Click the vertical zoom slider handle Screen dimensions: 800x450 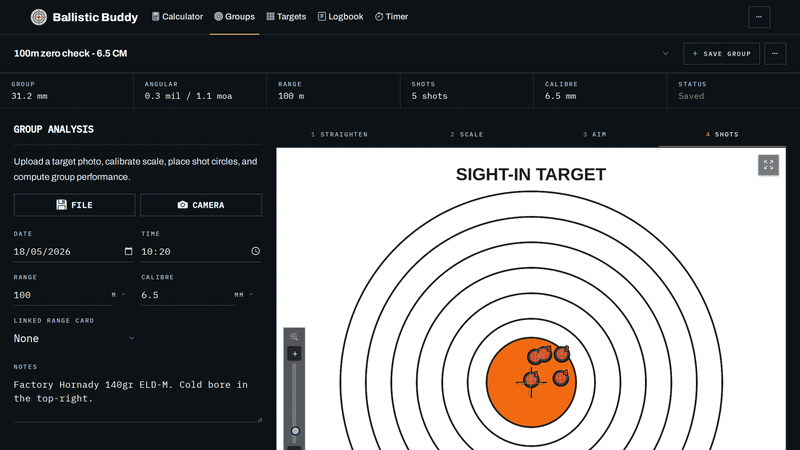pyautogui.click(x=295, y=431)
